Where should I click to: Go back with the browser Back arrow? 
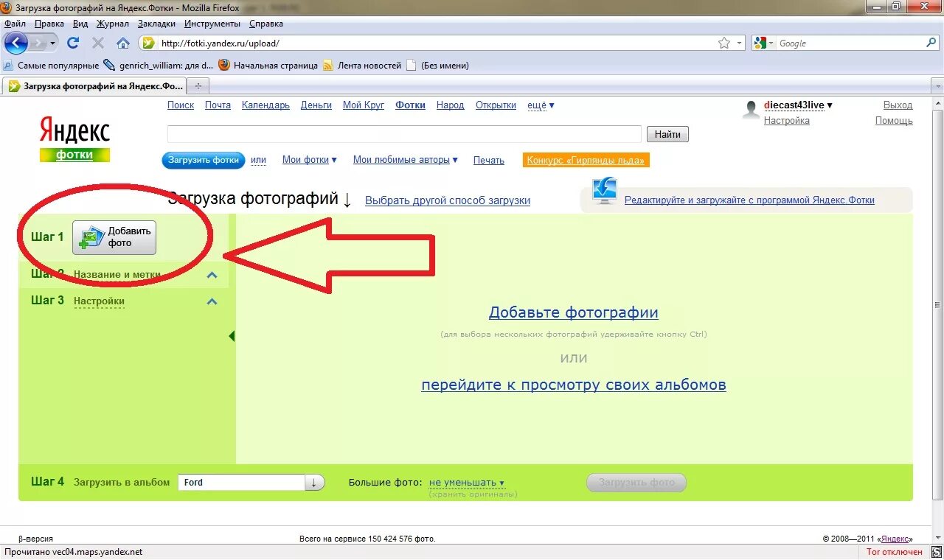[15, 43]
